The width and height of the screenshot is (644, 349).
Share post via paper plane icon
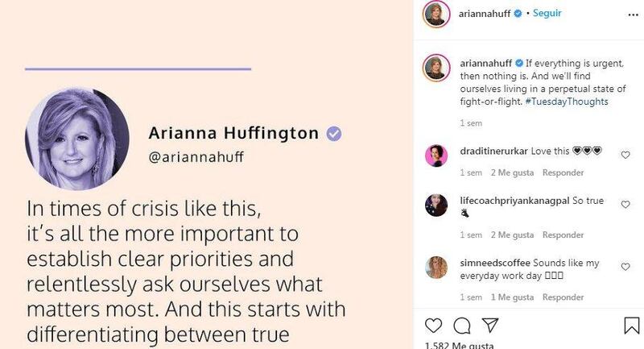[x=489, y=325]
